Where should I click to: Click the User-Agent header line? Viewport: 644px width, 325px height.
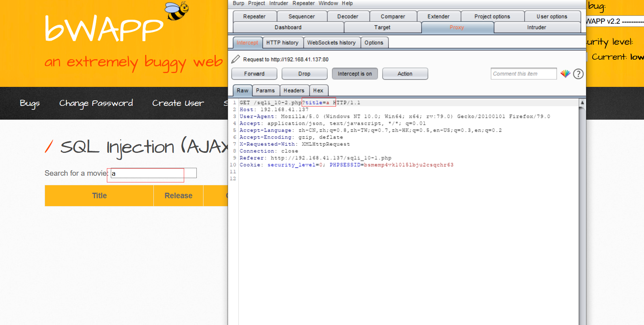[395, 116]
